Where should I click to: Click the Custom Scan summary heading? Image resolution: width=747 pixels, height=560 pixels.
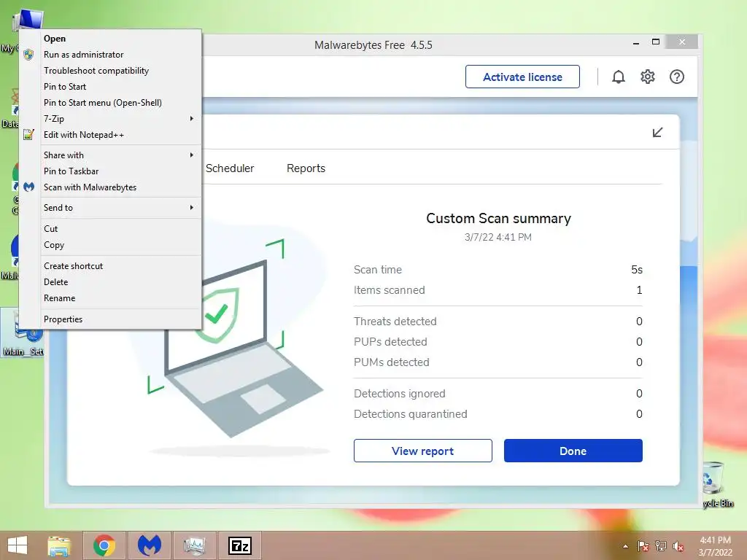click(498, 219)
